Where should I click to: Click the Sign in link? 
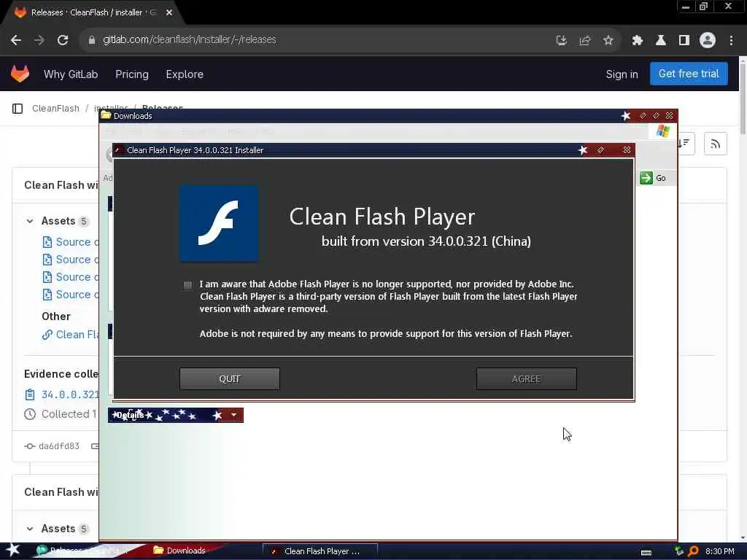[x=622, y=74]
